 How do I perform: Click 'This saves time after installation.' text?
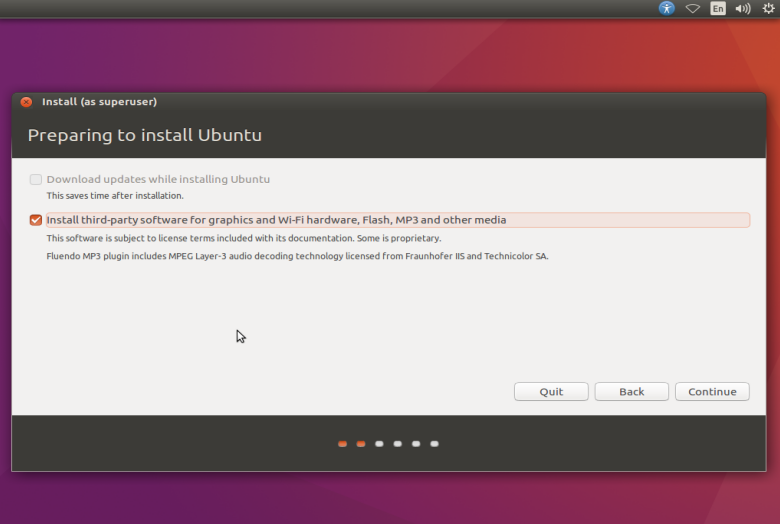(x=115, y=196)
